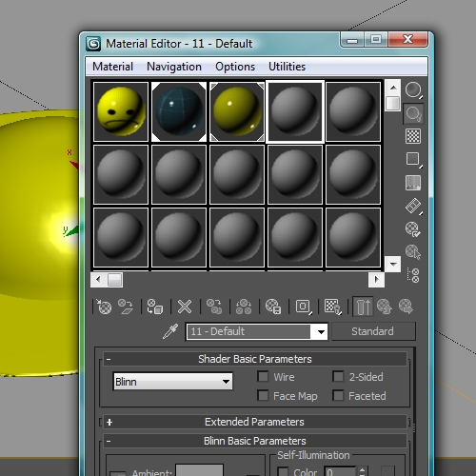Click the sample slots scroll down arrow

click(393, 264)
